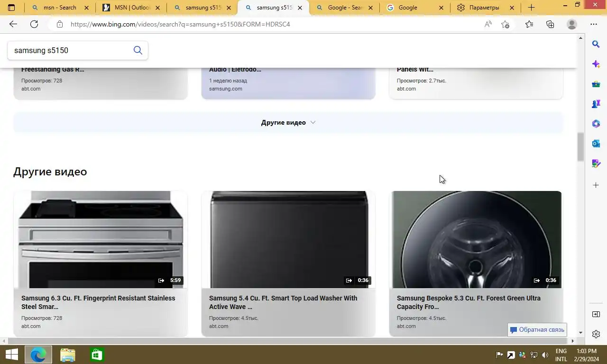The image size is (607, 364).
Task: Click Просмотров: 2.7тыс. under Panels Wit...
Action: click(422, 81)
